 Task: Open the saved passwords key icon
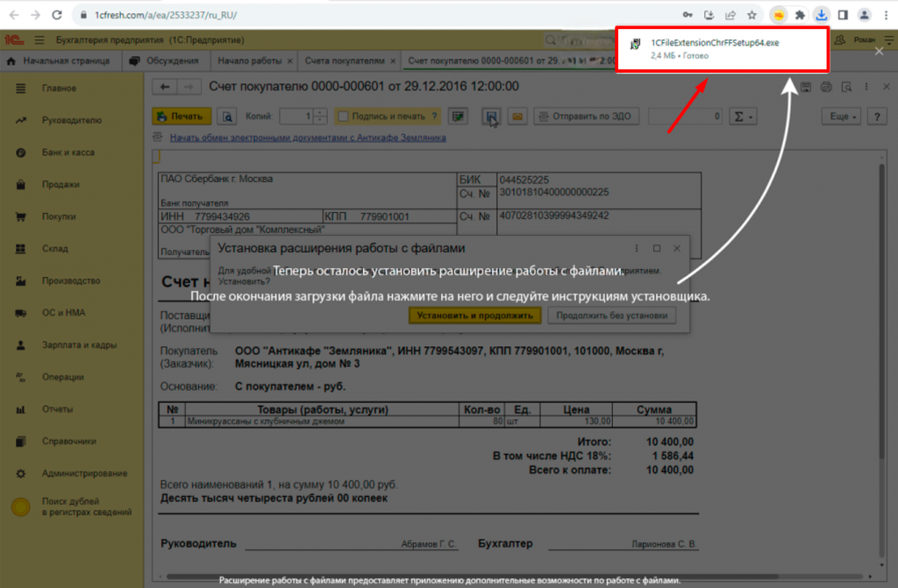688,16
